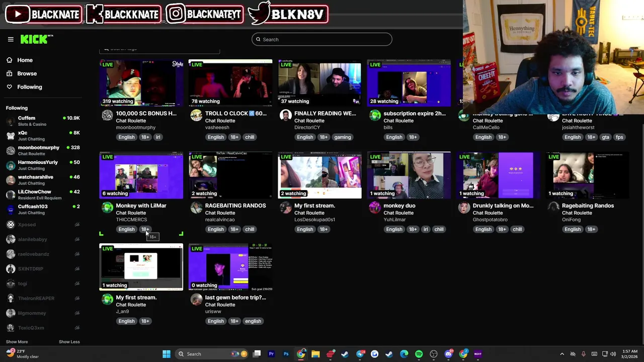The image size is (644, 362).
Task: Open Cuffem channel in following list
Action: point(43,121)
